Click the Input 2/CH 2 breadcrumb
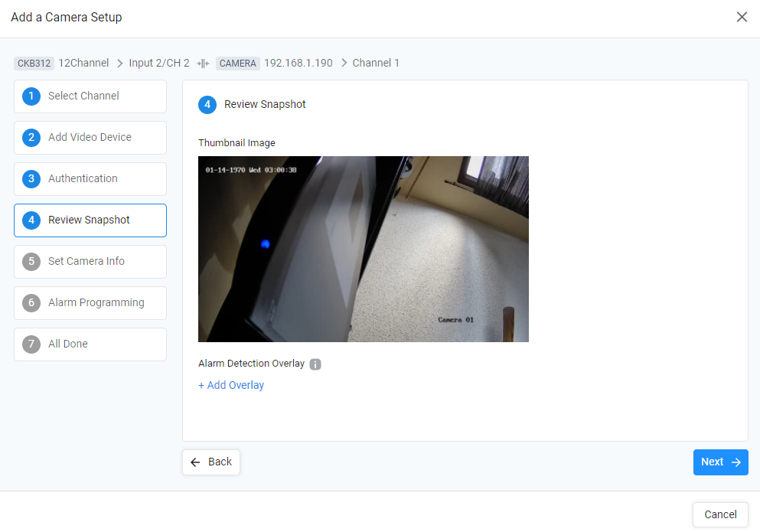Image resolution: width=760 pixels, height=532 pixels. pyautogui.click(x=159, y=63)
